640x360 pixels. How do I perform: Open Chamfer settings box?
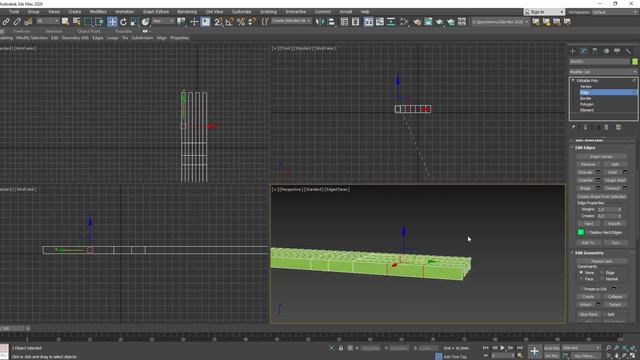coord(598,180)
